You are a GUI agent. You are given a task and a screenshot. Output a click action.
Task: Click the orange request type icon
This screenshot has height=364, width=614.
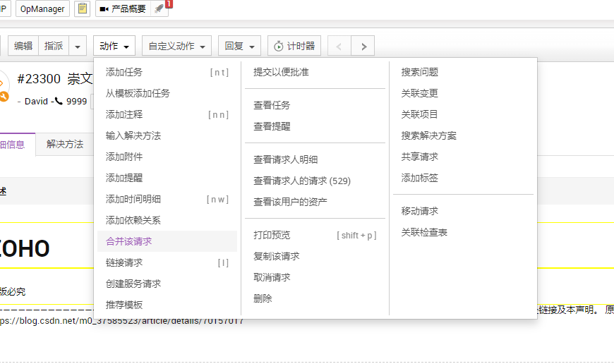click(x=4, y=96)
